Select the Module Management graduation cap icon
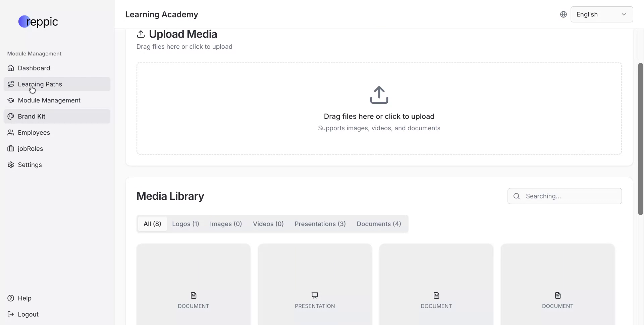Screen dimensions: 644x325 [11, 100]
